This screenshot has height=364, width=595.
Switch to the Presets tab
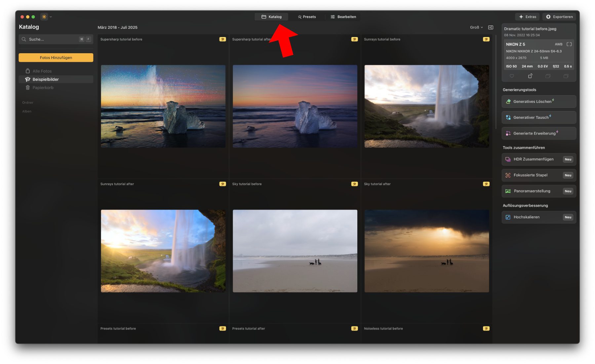306,17
